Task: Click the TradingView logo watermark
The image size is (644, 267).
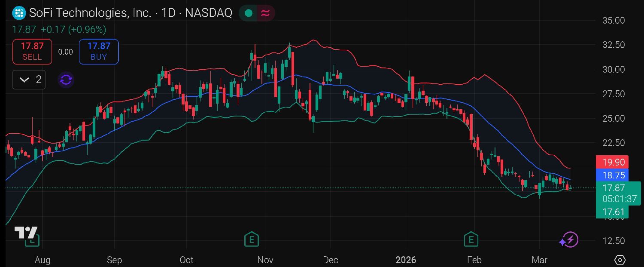Action: [26, 233]
